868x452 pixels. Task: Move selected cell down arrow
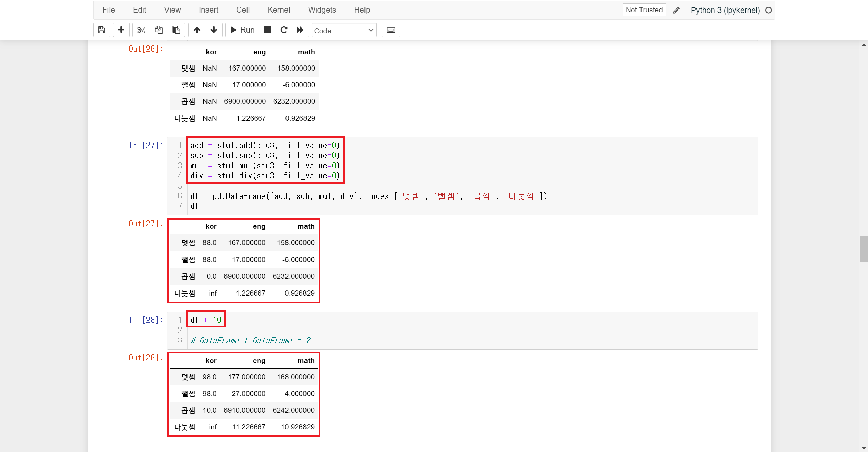point(214,30)
